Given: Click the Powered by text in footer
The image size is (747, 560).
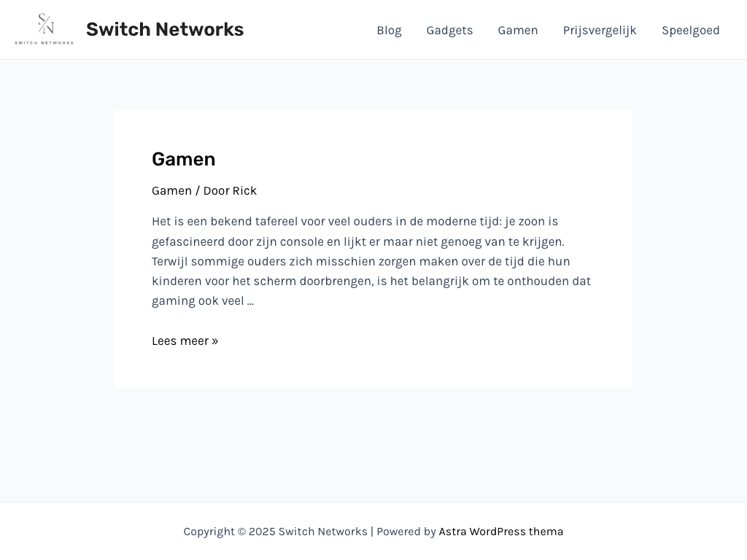Looking at the screenshot, I should click(406, 532).
